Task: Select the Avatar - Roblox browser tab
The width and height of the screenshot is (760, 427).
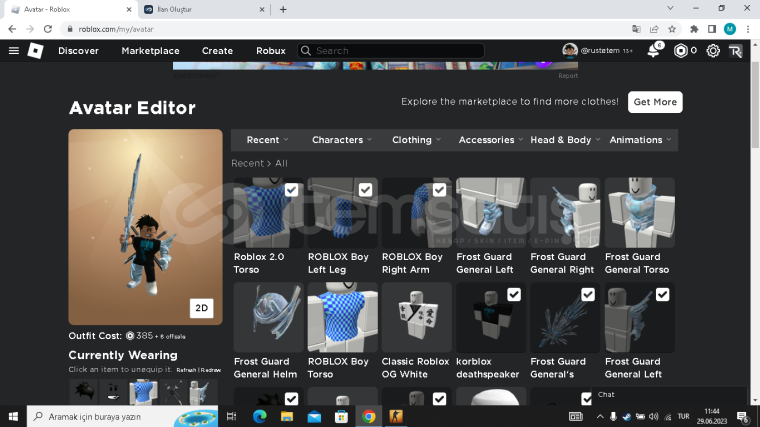Action: click(71, 9)
